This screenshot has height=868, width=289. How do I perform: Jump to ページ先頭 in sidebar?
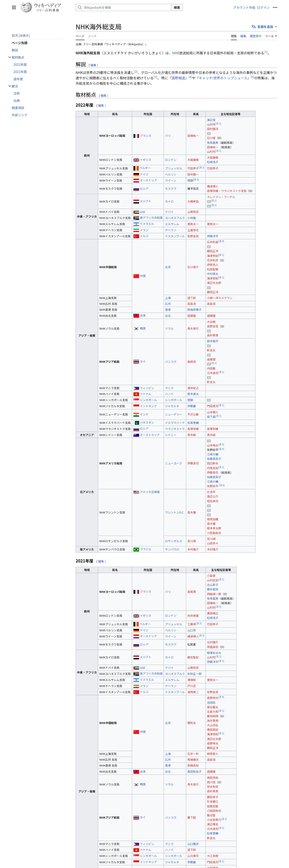click(20, 43)
